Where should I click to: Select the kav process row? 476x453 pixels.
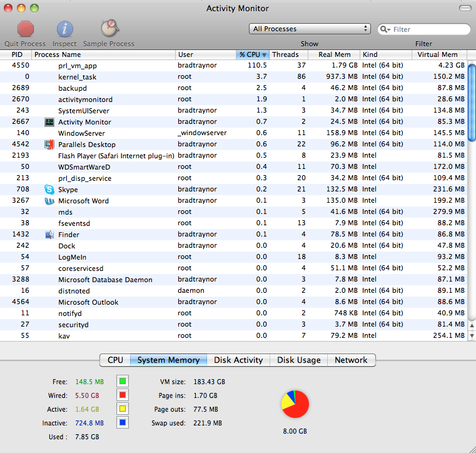(x=233, y=335)
